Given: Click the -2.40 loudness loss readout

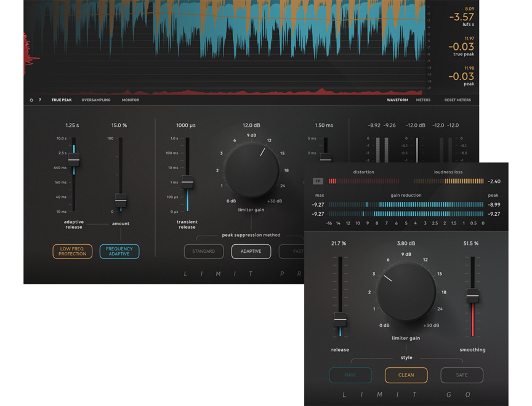Looking at the screenshot, I should 494,181.
